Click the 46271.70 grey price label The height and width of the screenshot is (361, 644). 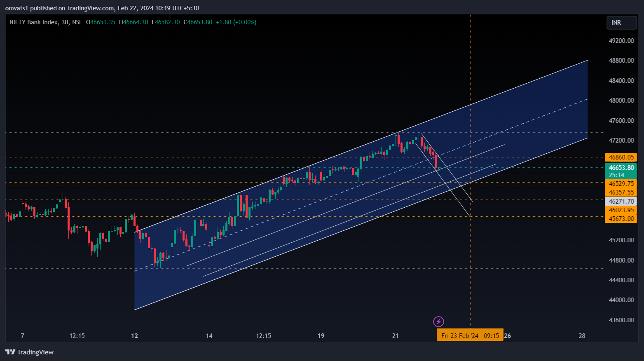pyautogui.click(x=621, y=202)
